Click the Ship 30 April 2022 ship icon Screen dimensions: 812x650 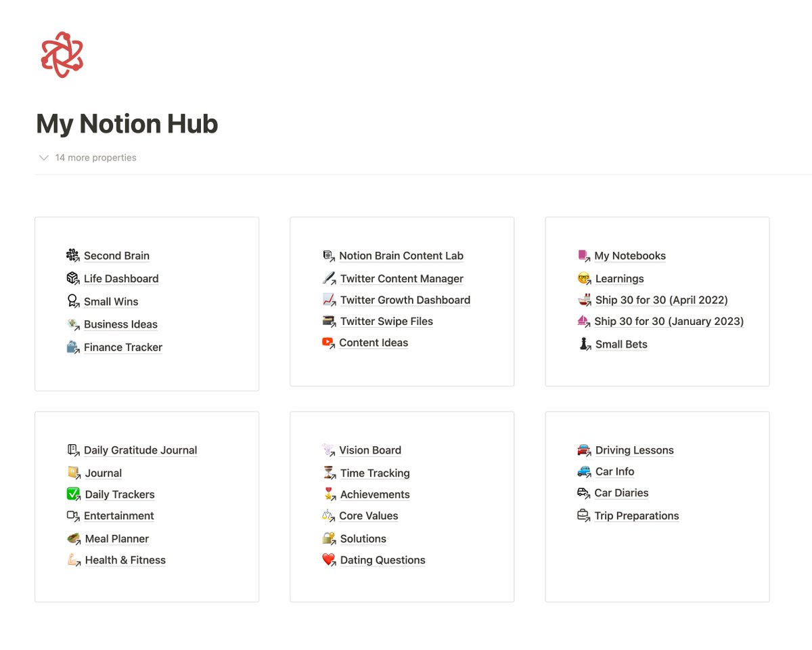click(x=585, y=299)
